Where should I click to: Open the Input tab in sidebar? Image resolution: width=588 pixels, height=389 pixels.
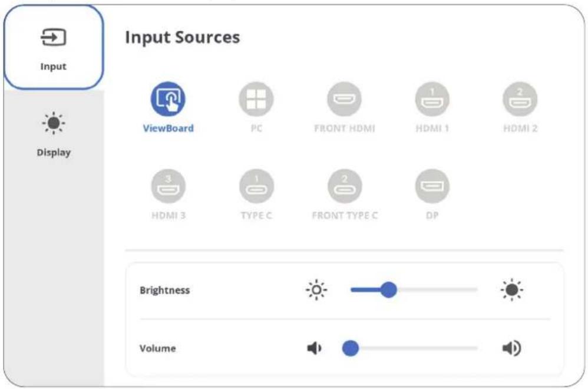pyautogui.click(x=54, y=47)
